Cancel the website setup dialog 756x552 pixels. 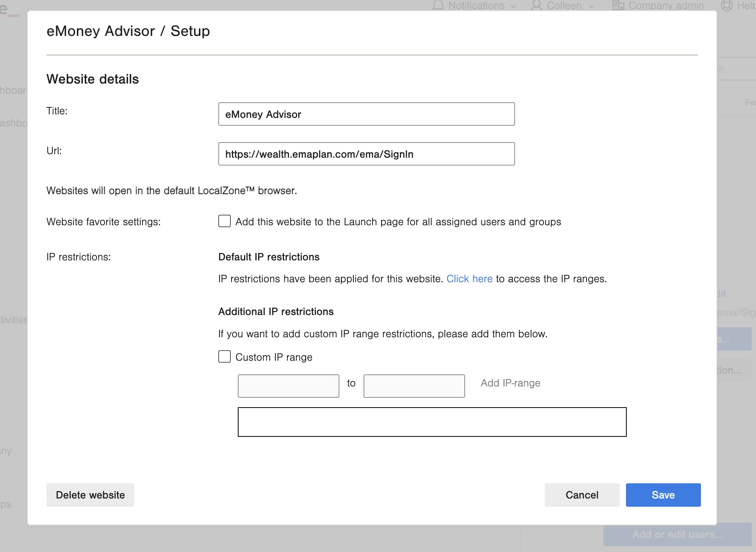(582, 495)
